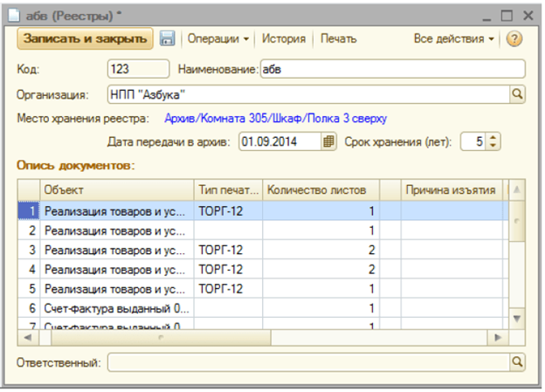Decrease Срок хранения value with down arrow
The image size is (545, 392).
click(x=493, y=145)
